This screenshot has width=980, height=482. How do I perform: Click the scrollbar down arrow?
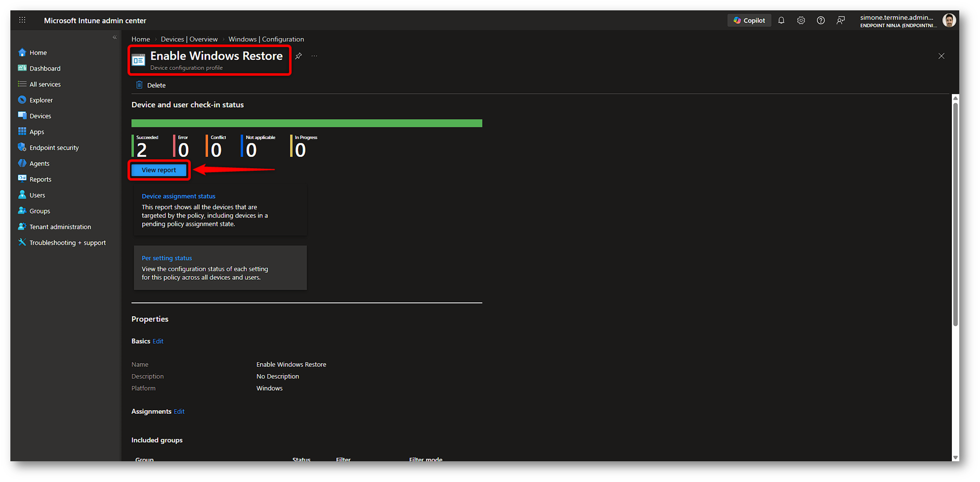tap(955, 457)
